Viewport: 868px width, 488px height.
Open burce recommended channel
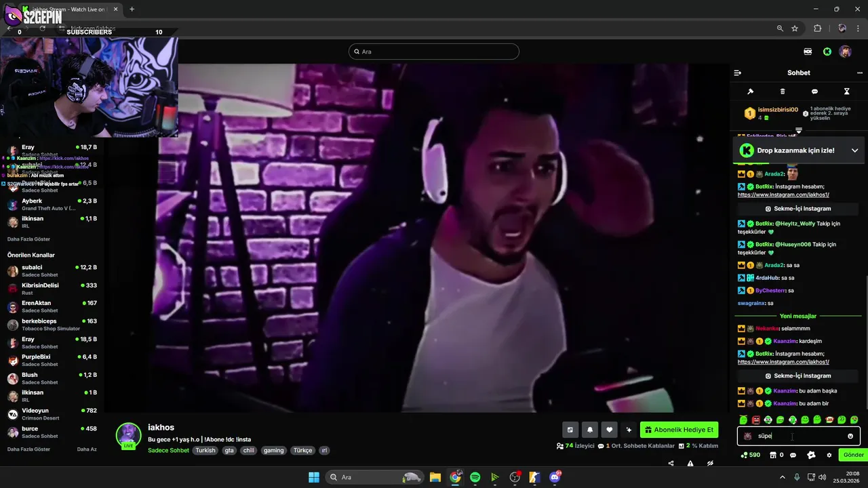52,432
